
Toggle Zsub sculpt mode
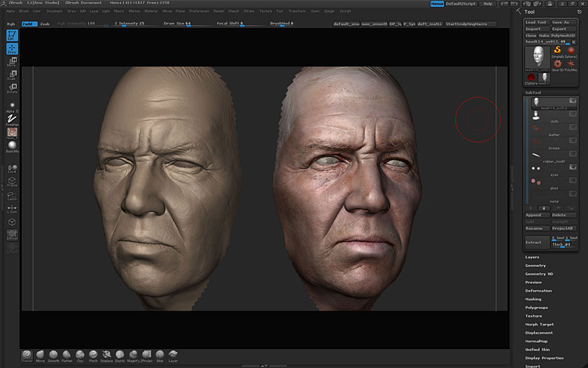[45, 24]
